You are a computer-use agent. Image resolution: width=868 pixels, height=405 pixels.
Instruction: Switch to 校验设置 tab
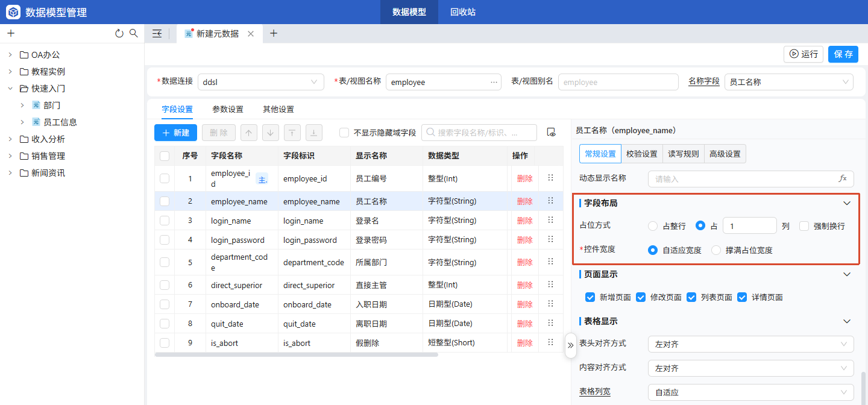(x=642, y=154)
